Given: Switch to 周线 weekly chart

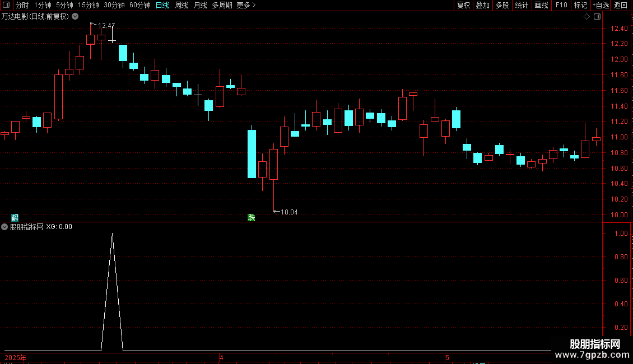Looking at the screenshot, I should [x=181, y=5].
